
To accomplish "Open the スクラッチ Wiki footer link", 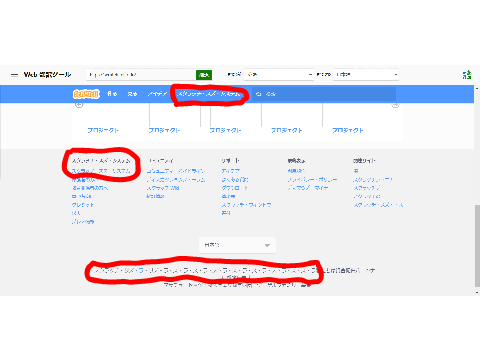I will click(x=163, y=188).
